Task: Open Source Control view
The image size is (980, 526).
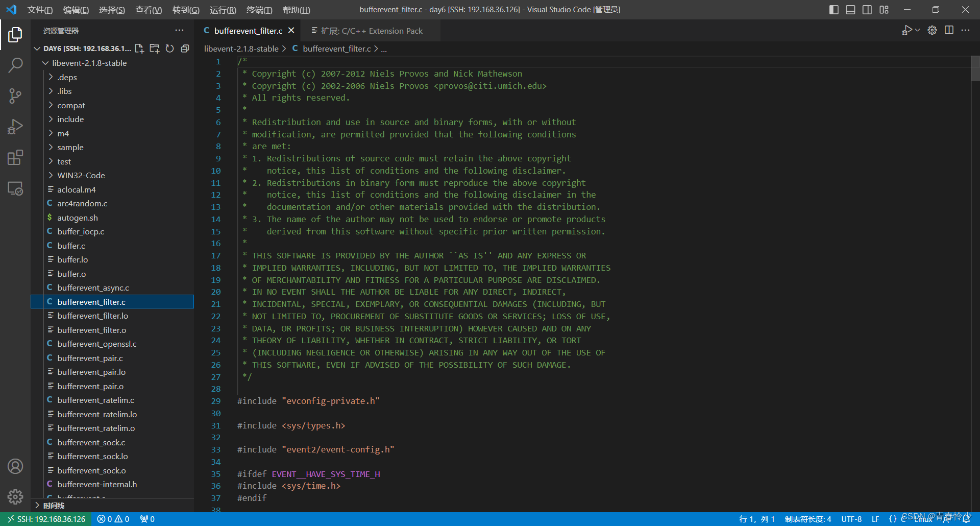Action: click(15, 96)
